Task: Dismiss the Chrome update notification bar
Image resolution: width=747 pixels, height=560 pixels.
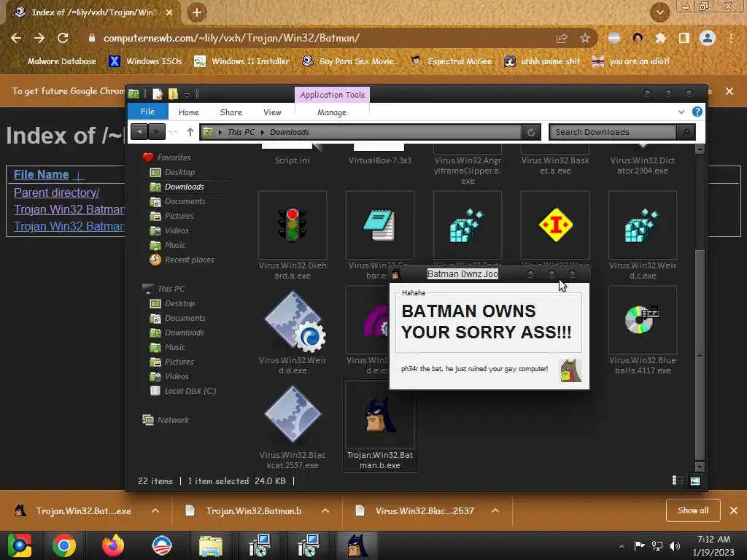Action: point(729,91)
